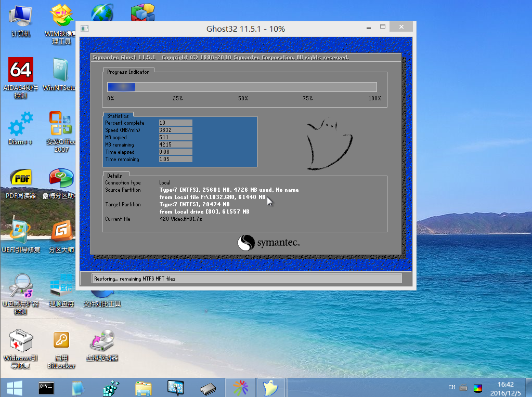This screenshot has width=532, height=397.
Task: Maximize the Ghost32 window
Action: pos(383,27)
